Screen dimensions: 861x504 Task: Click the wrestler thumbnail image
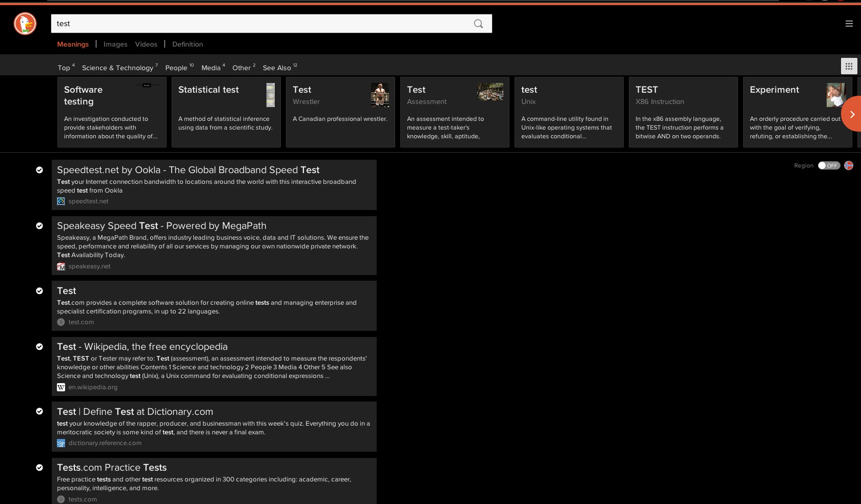(380, 95)
